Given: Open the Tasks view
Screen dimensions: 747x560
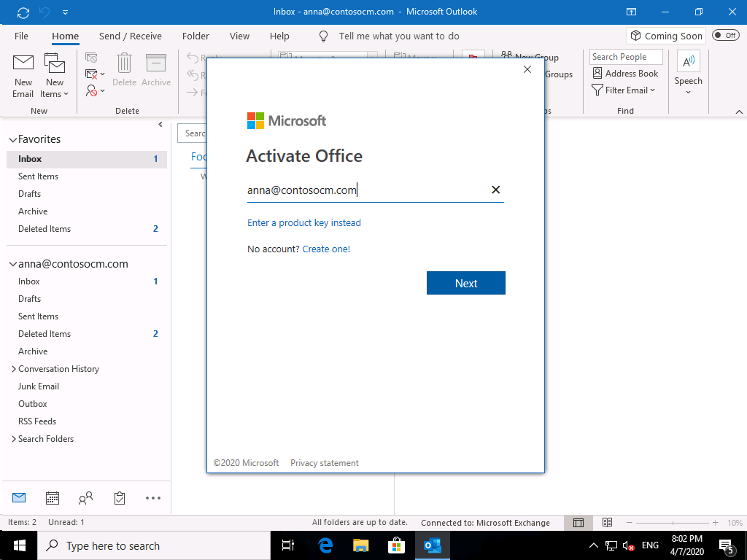Looking at the screenshot, I should pos(119,498).
